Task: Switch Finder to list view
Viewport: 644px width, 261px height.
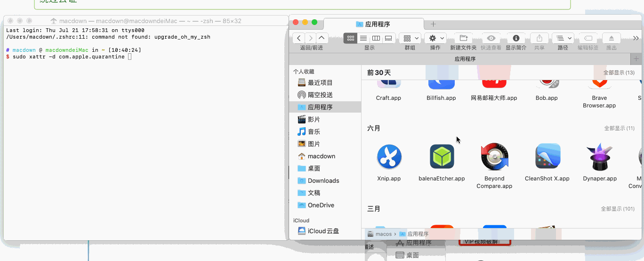Action: click(363, 38)
